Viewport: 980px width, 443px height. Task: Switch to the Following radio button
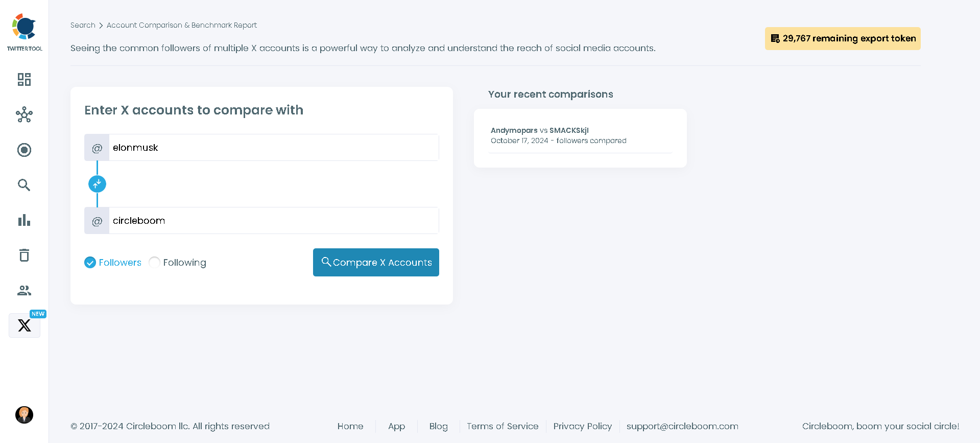tap(154, 262)
